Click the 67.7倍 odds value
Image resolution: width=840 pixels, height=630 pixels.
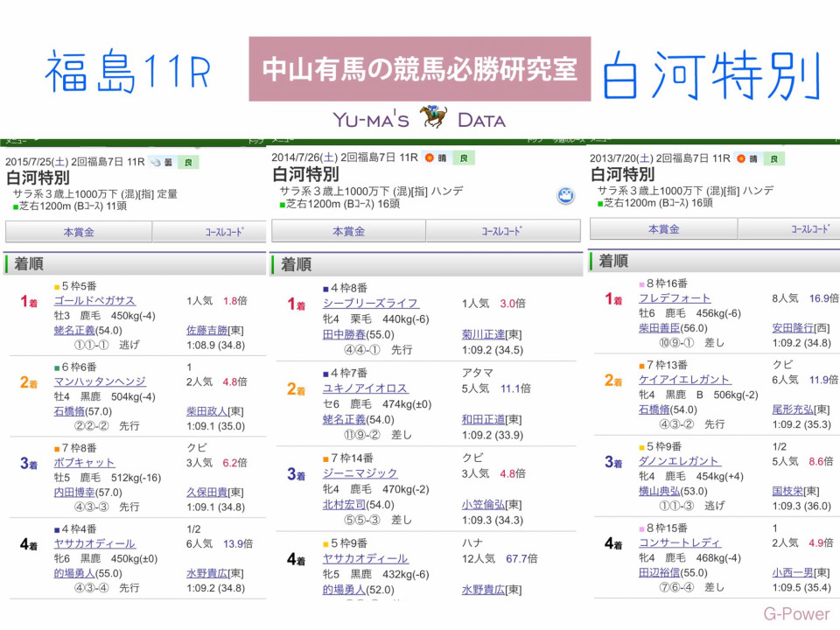521,559
